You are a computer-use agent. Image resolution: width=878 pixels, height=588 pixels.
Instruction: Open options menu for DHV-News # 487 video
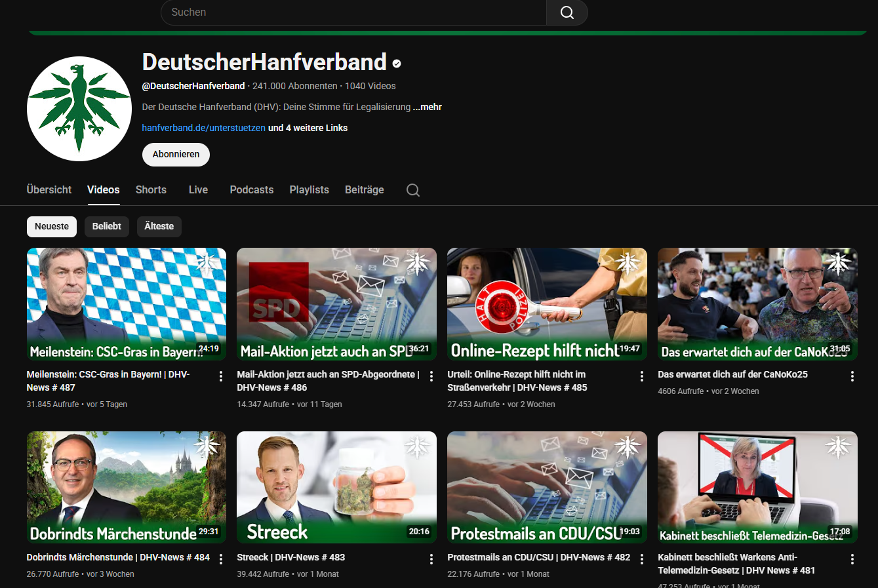coord(221,376)
